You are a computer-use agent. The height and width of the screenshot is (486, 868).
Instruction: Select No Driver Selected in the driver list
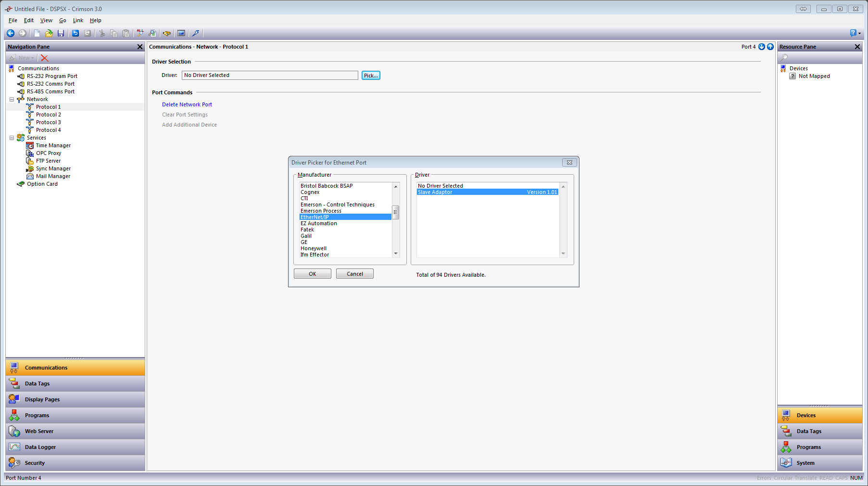[x=488, y=186]
